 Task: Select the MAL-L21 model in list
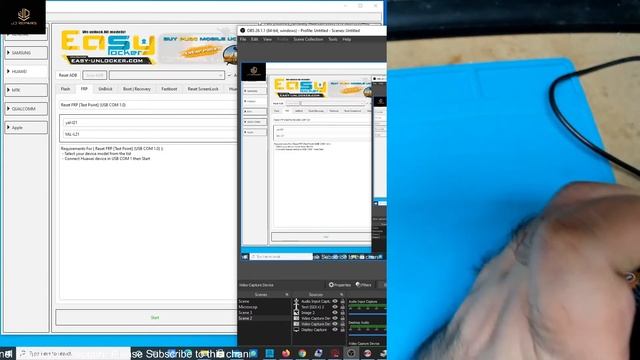pyautogui.click(x=150, y=134)
